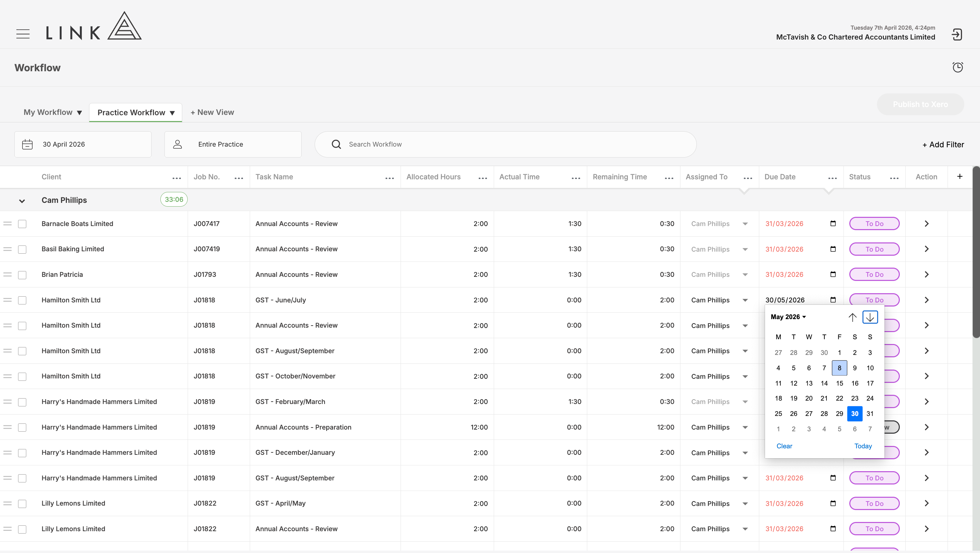980x553 pixels.
Task: Tick Hamilton Smith GST June/July checkbox
Action: [x=23, y=300]
